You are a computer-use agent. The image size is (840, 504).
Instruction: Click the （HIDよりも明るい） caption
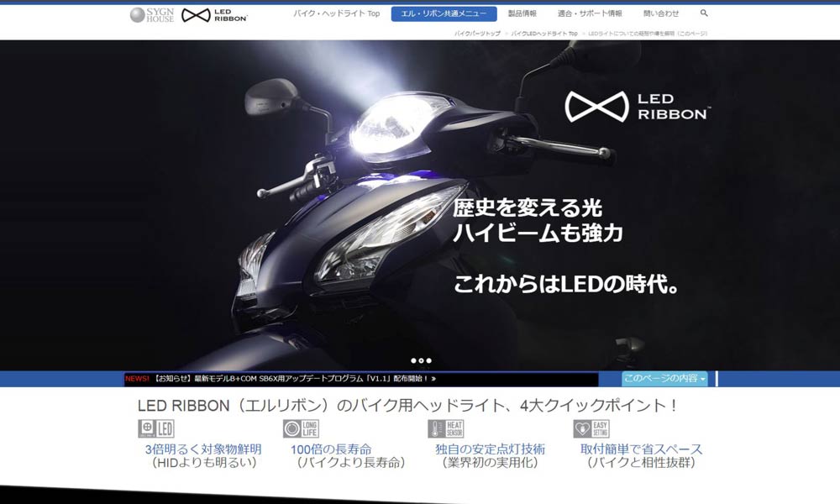click(203, 463)
